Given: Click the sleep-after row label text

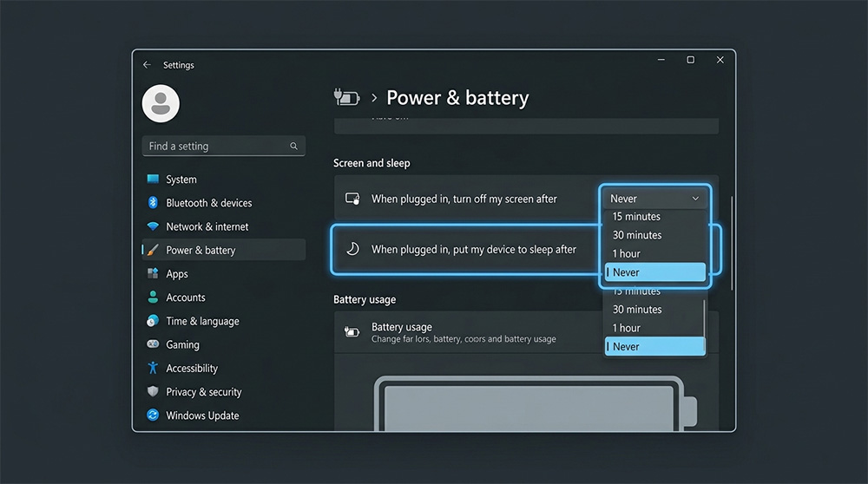Looking at the screenshot, I should 474,250.
